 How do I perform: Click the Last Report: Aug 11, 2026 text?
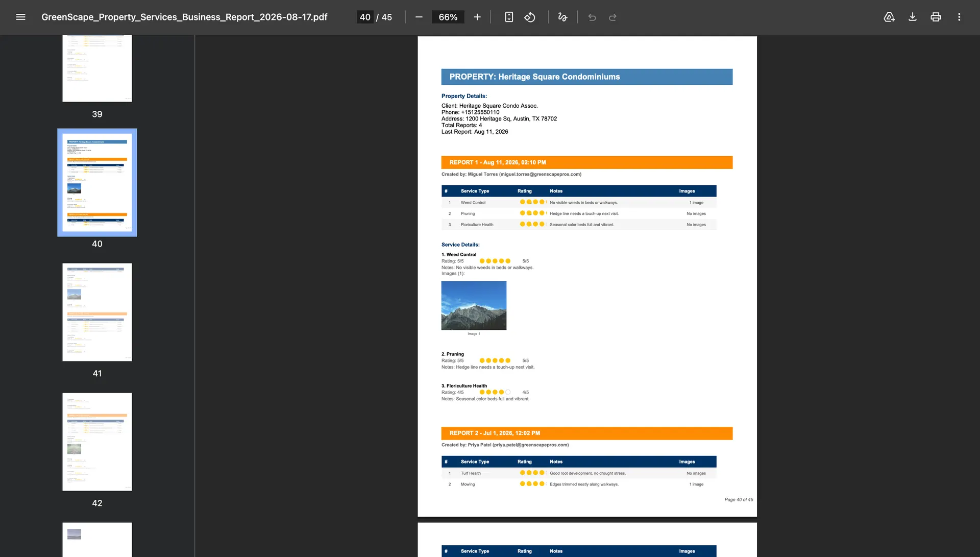pos(475,132)
